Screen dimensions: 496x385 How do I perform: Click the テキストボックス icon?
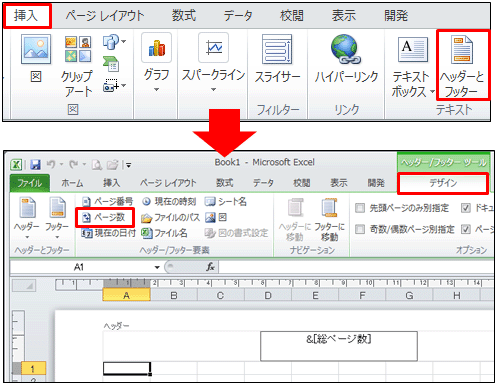coord(413,49)
